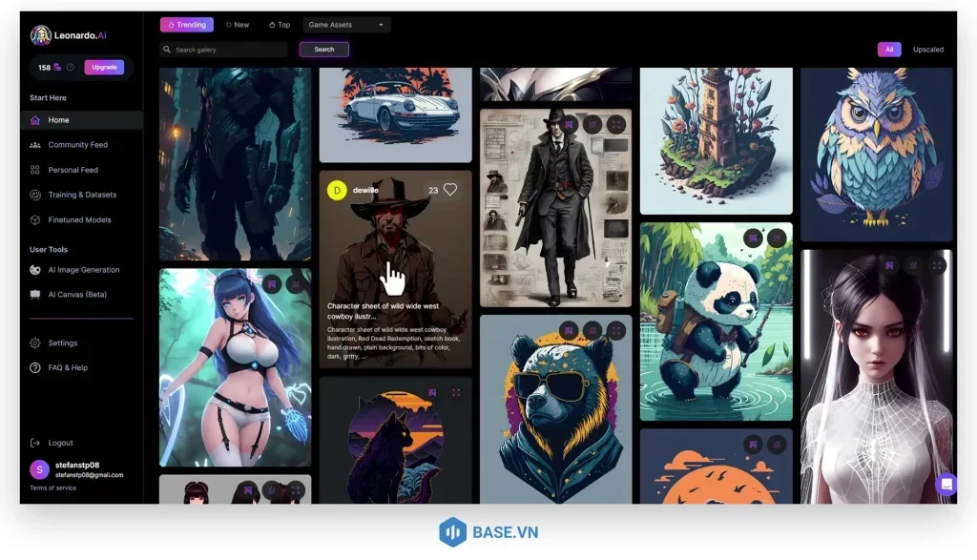Like the cowboy image with the heart
977x560 pixels.
pyautogui.click(x=450, y=189)
